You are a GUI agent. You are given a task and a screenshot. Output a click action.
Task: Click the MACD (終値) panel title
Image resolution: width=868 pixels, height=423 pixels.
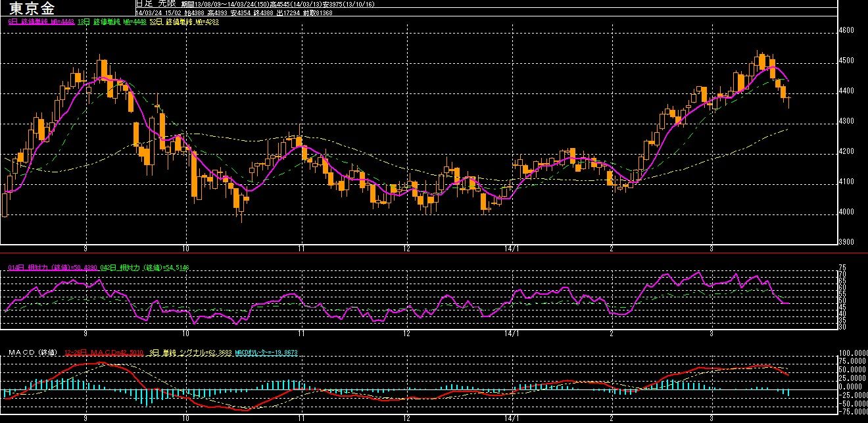pos(32,353)
